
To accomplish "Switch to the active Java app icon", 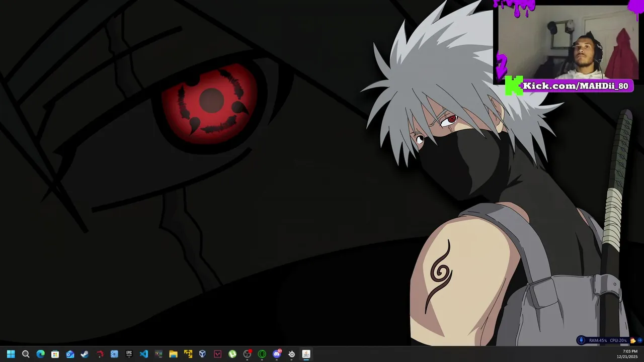I will pyautogui.click(x=306, y=354).
